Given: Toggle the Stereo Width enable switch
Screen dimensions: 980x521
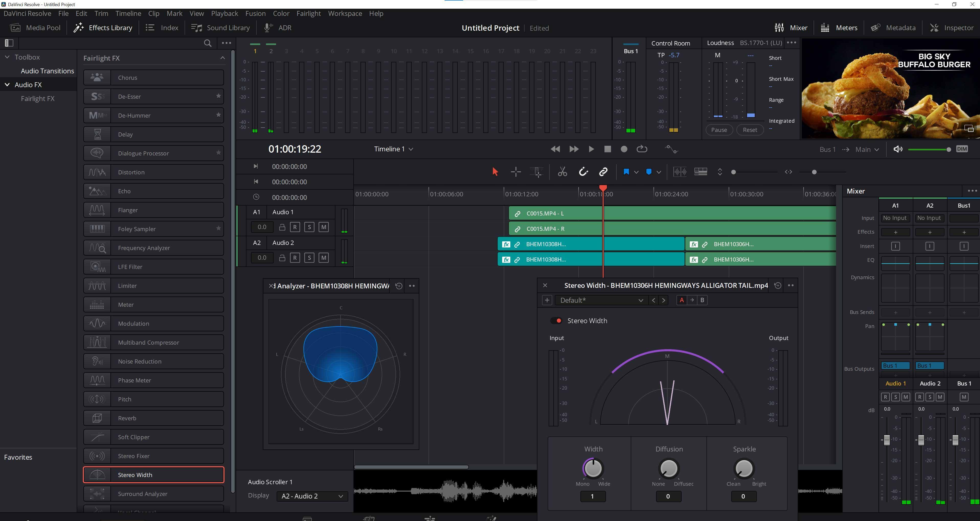Looking at the screenshot, I should pyautogui.click(x=556, y=321).
